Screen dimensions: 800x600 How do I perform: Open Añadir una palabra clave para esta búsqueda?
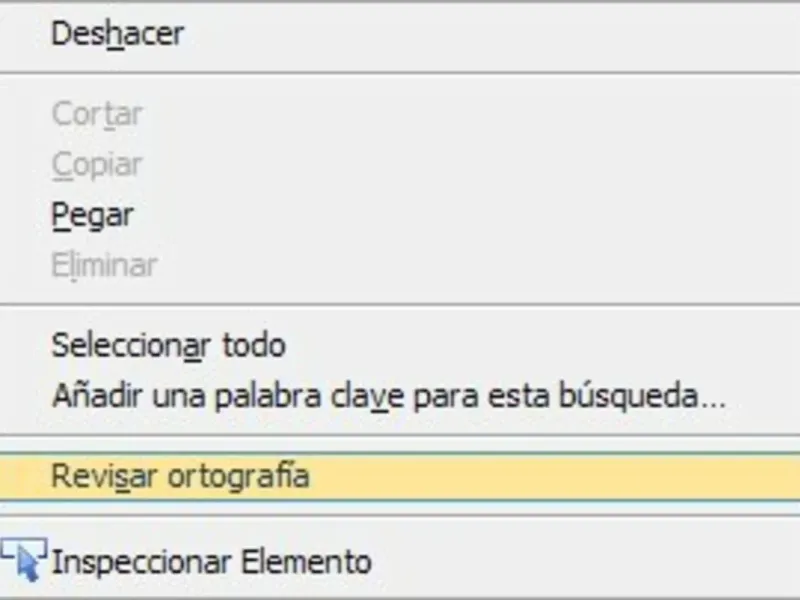[x=400, y=396]
